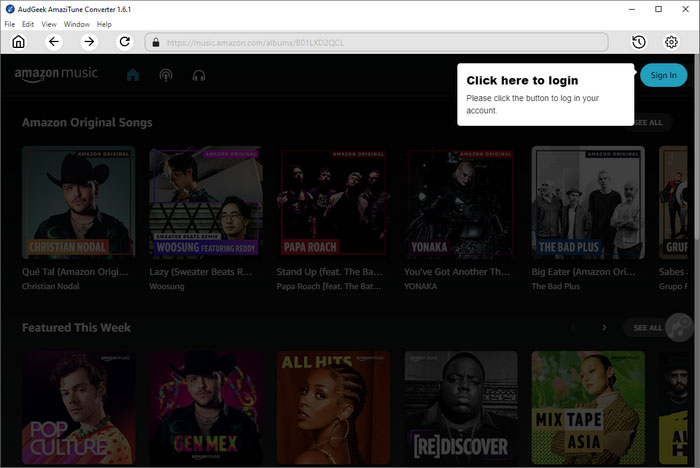Click song title 'Lazy (Sweater Beats R...'

coord(201,272)
